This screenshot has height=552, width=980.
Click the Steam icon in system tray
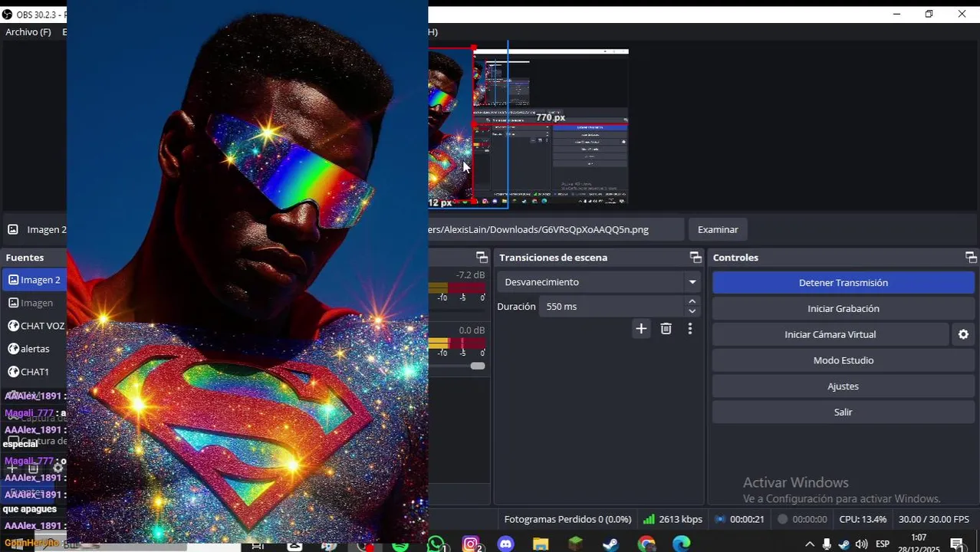coord(844,544)
